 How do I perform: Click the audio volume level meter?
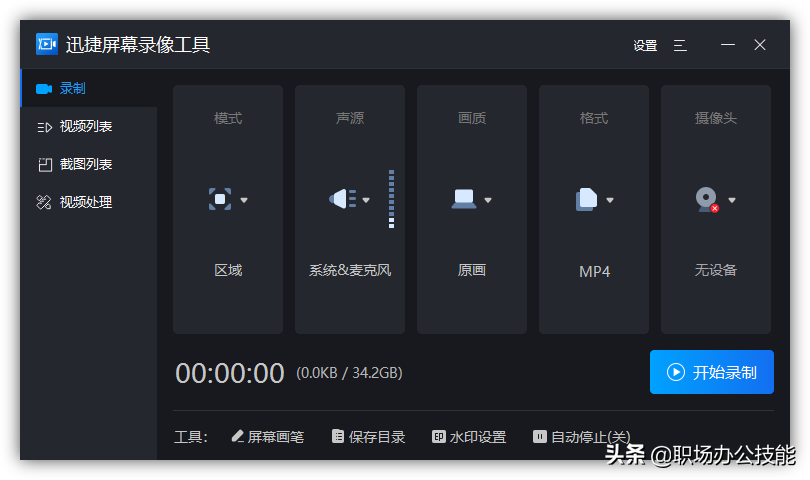392,199
